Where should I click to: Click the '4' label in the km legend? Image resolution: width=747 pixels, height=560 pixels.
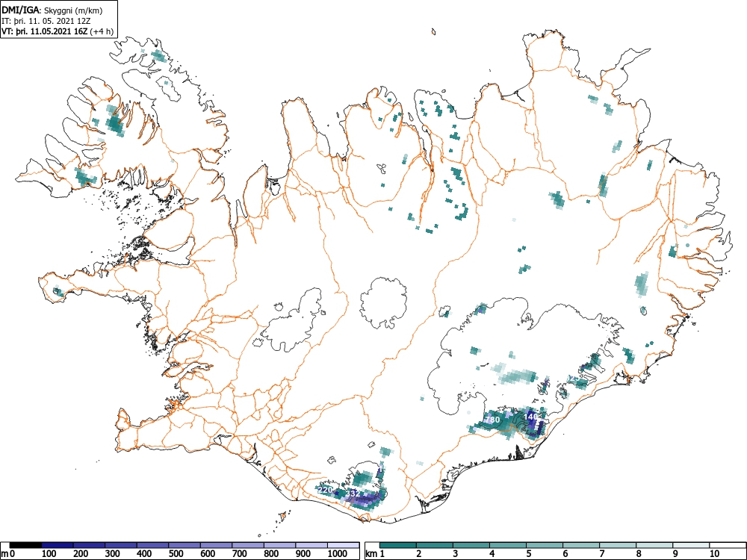492,554
